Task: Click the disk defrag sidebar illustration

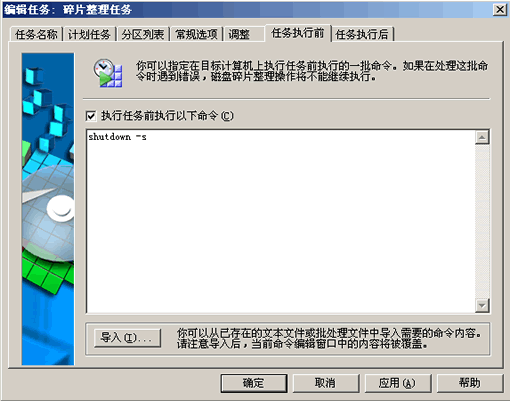Action: point(48,209)
